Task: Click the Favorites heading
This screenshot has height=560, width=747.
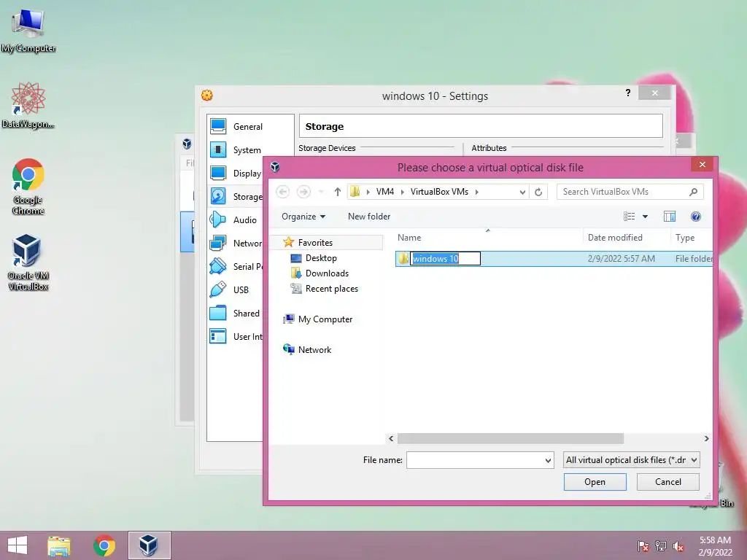Action: click(x=315, y=243)
